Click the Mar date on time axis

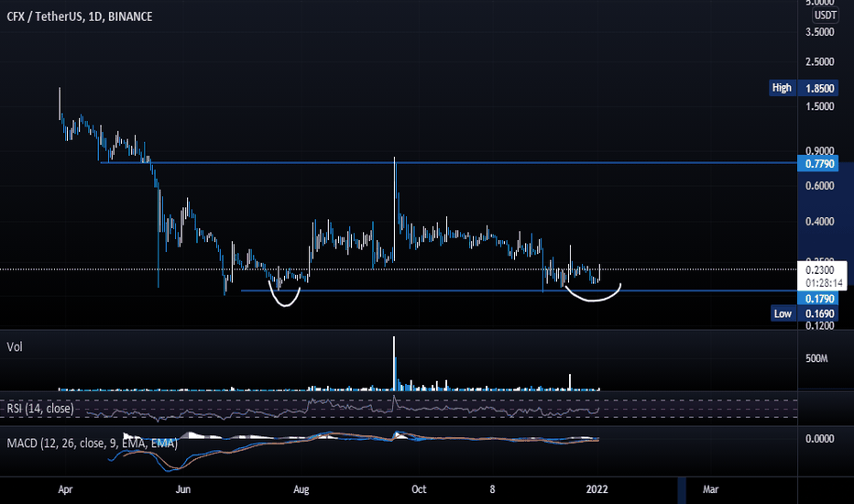coord(710,489)
